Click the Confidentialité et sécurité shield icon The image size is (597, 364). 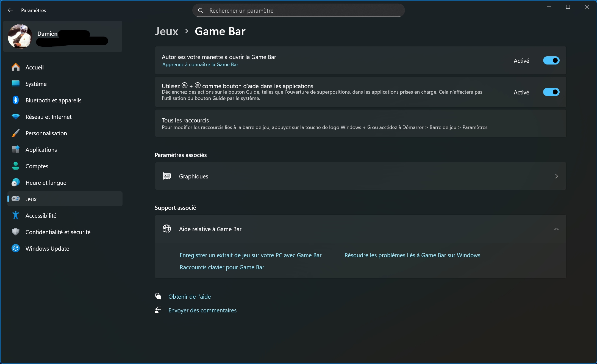pyautogui.click(x=16, y=232)
